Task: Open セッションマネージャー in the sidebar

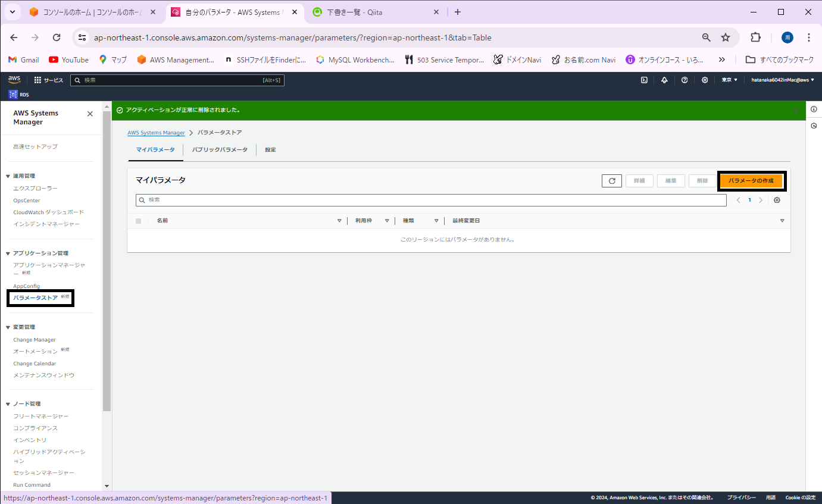Action: [44, 473]
